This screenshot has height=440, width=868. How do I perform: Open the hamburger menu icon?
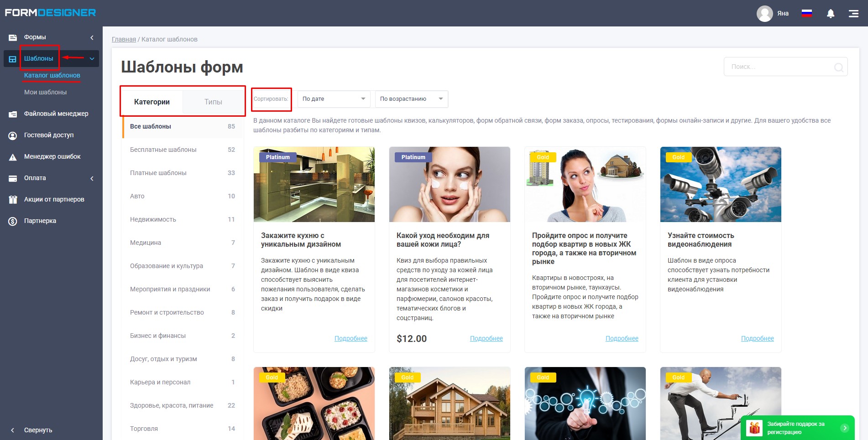tap(853, 14)
